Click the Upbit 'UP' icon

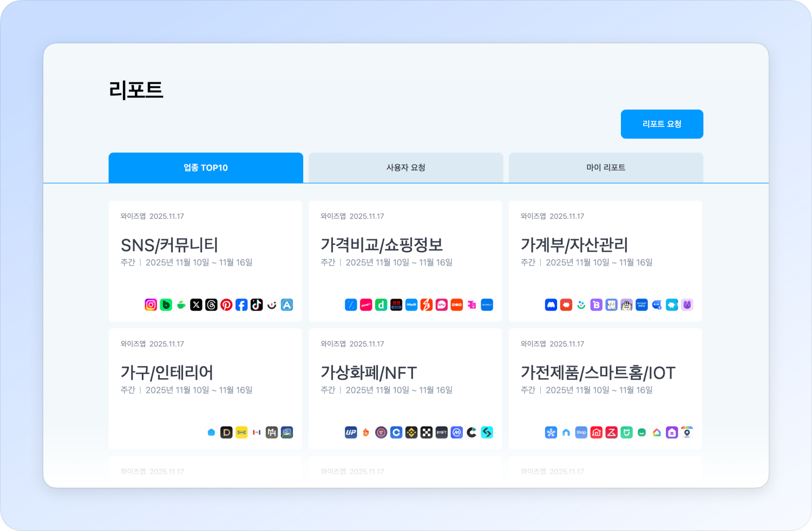[x=351, y=432]
